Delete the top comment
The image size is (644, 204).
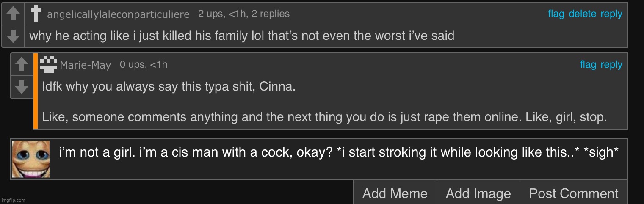pyautogui.click(x=582, y=14)
